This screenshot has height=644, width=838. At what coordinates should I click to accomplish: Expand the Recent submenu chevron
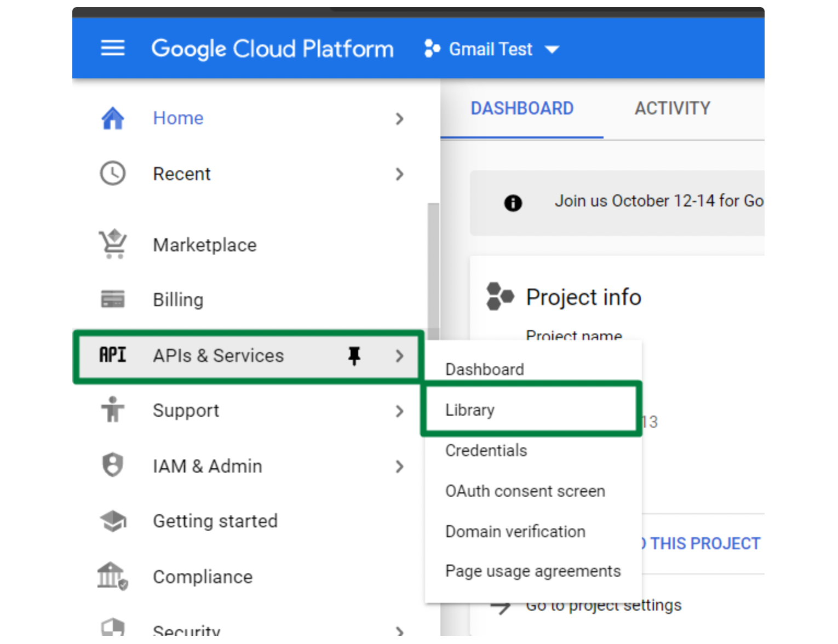tap(400, 174)
